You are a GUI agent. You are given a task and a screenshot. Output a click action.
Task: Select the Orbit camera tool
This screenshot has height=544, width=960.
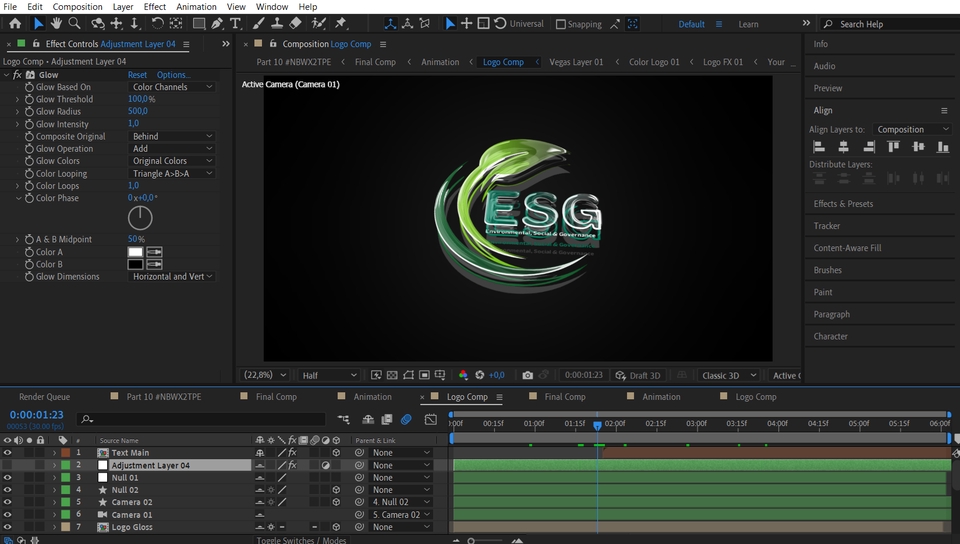tap(97, 23)
